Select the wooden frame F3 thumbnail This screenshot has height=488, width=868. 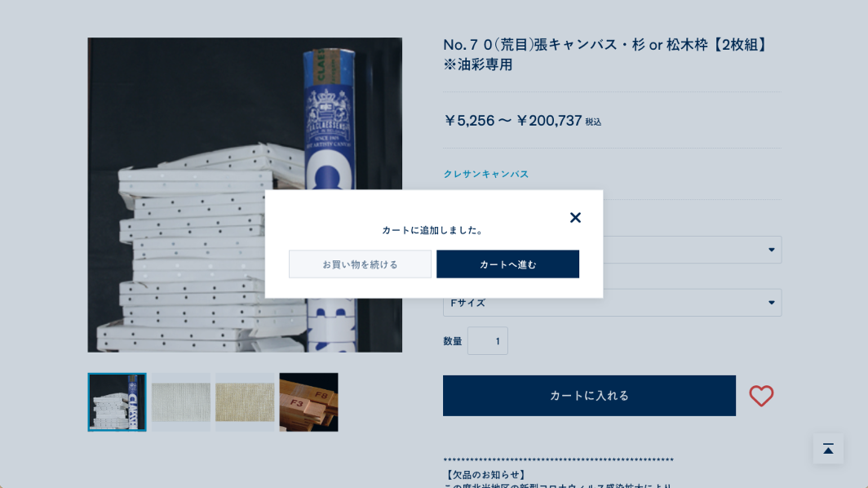tap(309, 402)
